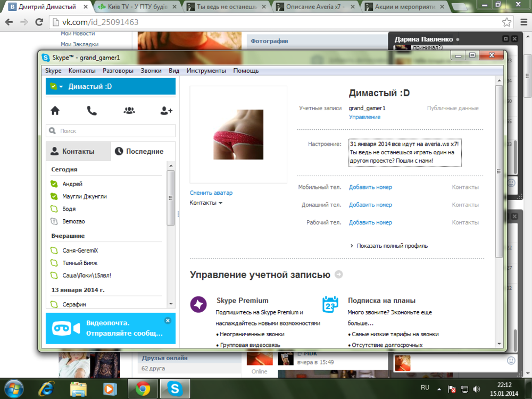Screen dimensions: 532x399
Task: Click the add contact icon
Action: 167,111
